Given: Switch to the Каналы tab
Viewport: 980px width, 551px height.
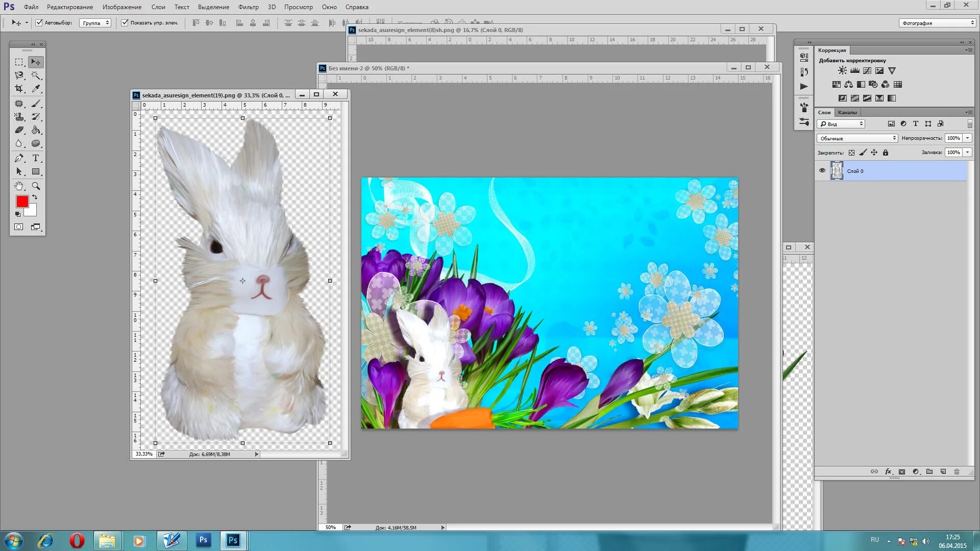Looking at the screenshot, I should click(847, 112).
